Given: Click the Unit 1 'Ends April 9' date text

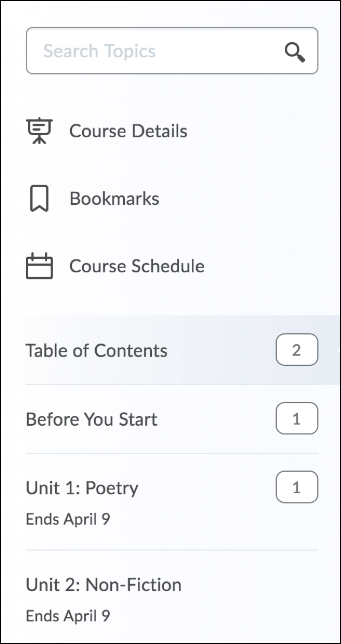Looking at the screenshot, I should (x=68, y=519).
